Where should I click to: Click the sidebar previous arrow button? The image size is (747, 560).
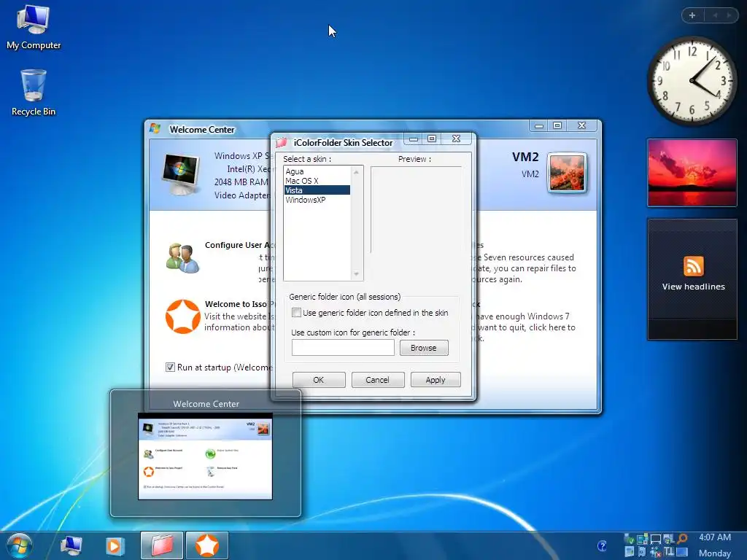click(x=715, y=15)
